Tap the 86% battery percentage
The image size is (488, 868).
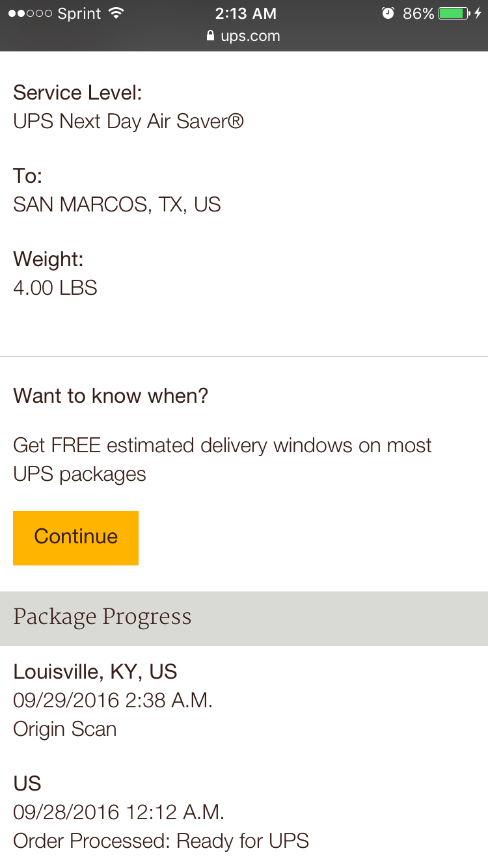click(x=418, y=13)
